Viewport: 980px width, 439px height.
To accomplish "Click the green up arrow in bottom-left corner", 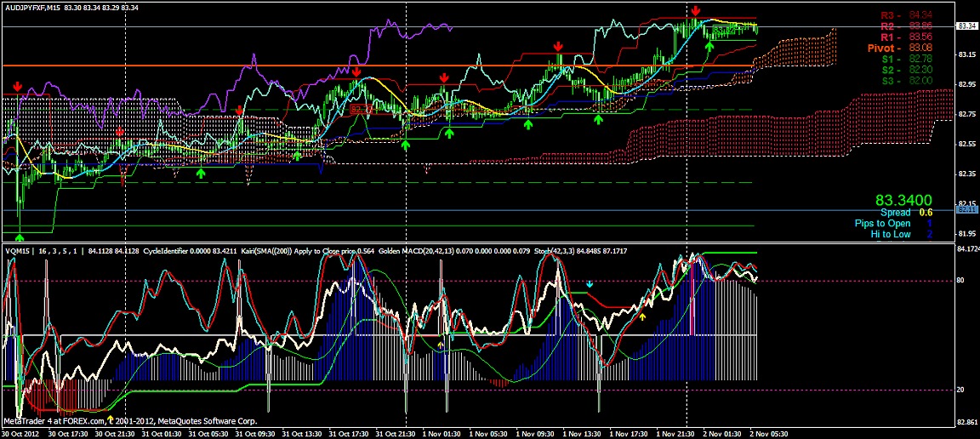I will point(20,239).
